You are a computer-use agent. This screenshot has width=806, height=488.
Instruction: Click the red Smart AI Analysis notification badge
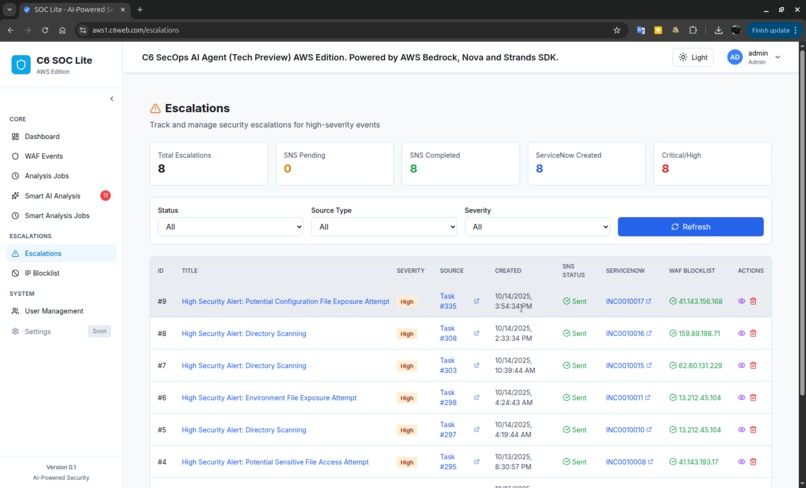(x=105, y=195)
